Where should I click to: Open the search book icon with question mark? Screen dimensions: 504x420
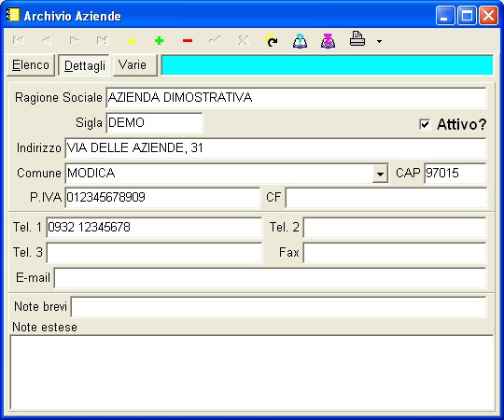(x=300, y=41)
